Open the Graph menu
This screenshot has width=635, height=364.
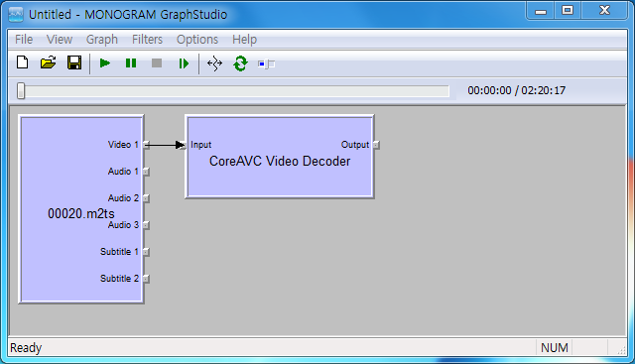pyautogui.click(x=102, y=40)
